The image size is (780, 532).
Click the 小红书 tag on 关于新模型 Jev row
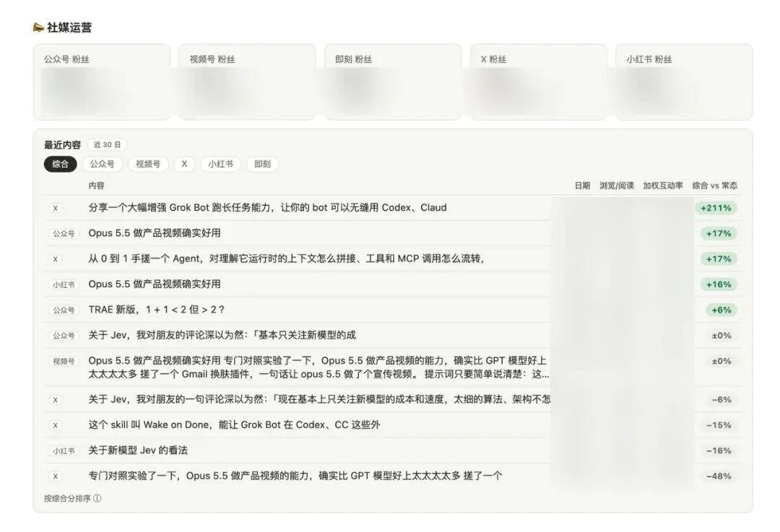(x=64, y=451)
